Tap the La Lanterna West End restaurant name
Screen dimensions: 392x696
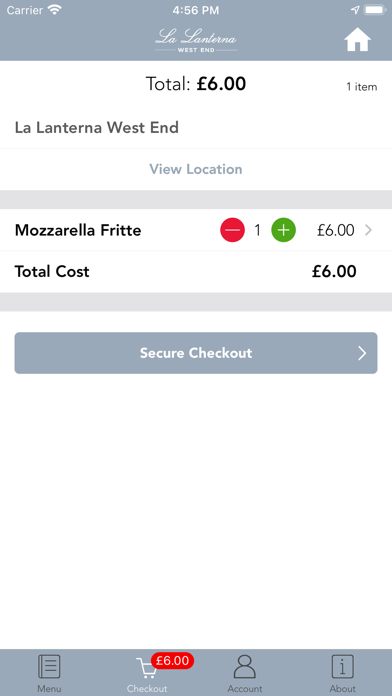click(97, 128)
